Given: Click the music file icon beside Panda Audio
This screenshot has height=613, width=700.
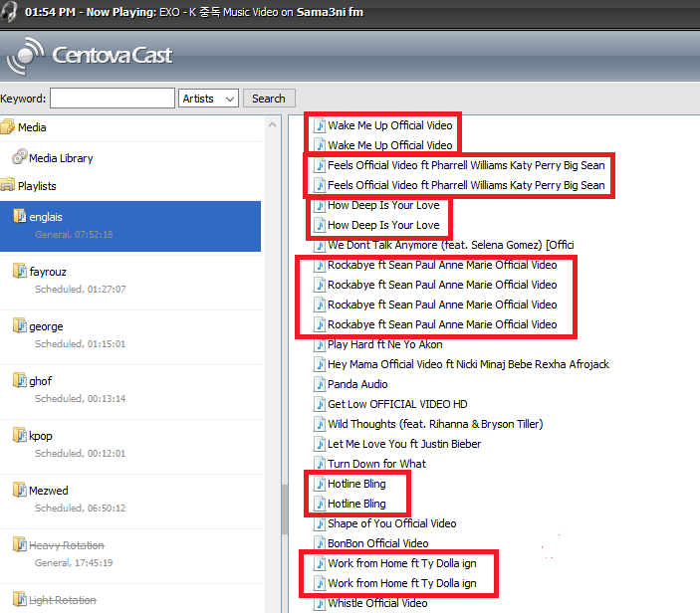Looking at the screenshot, I should (320, 384).
